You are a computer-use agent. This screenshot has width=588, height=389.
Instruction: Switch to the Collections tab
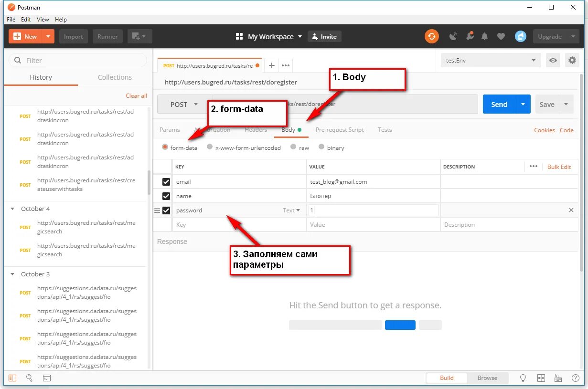[x=115, y=77]
